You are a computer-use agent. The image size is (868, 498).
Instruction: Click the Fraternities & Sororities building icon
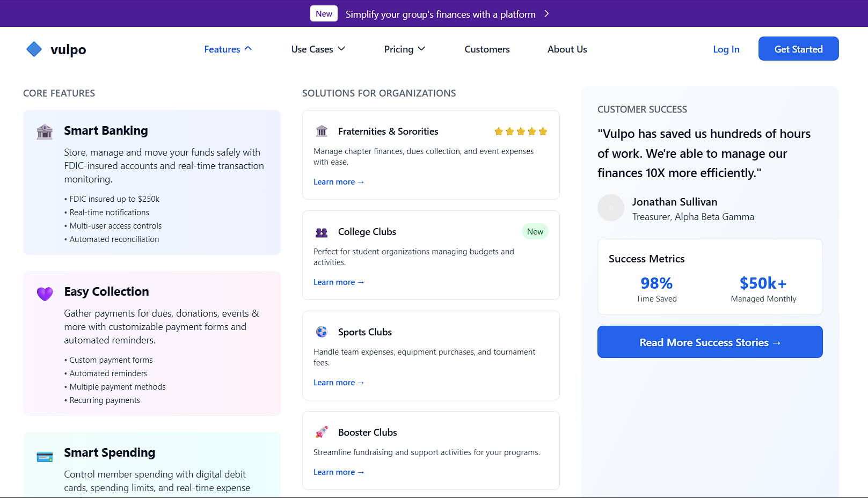pos(322,131)
